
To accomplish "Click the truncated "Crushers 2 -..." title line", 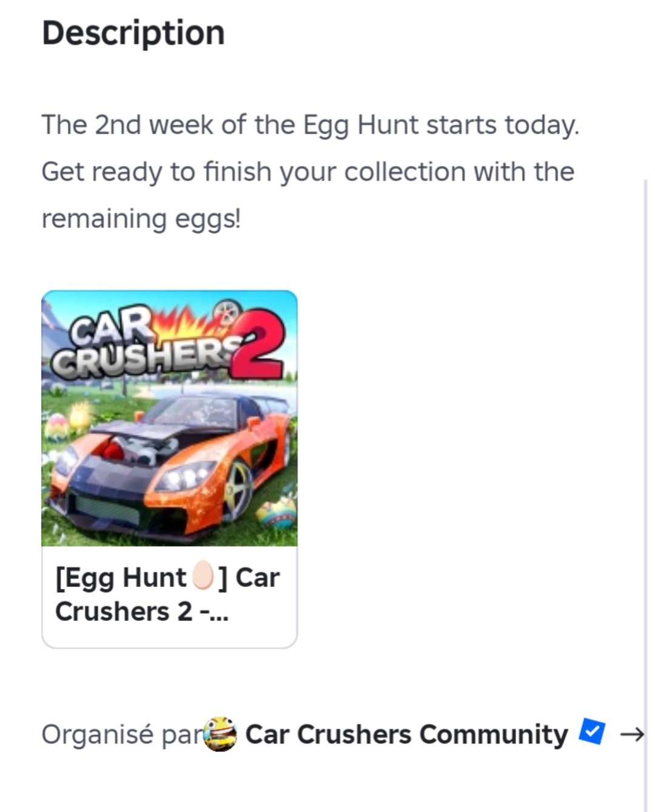I will click(x=142, y=612).
